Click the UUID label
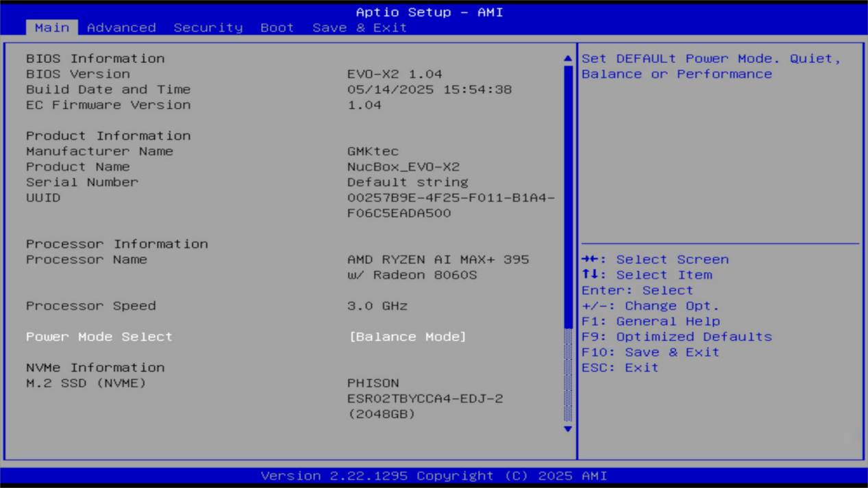 click(43, 198)
